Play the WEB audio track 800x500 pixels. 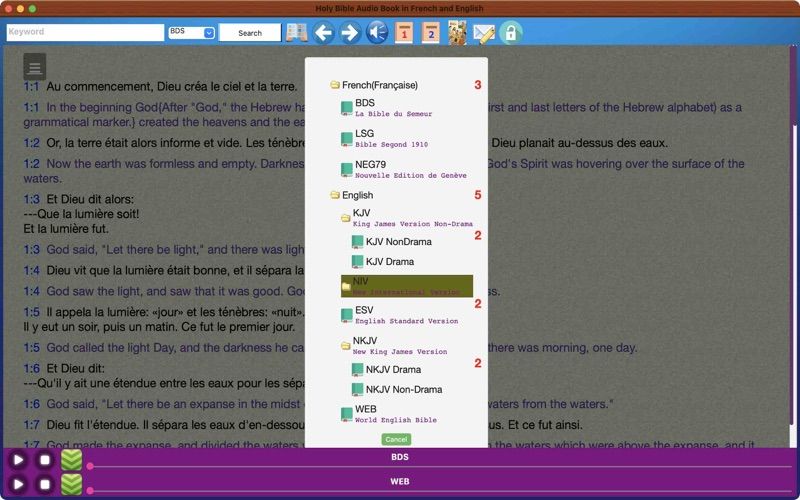(18, 484)
